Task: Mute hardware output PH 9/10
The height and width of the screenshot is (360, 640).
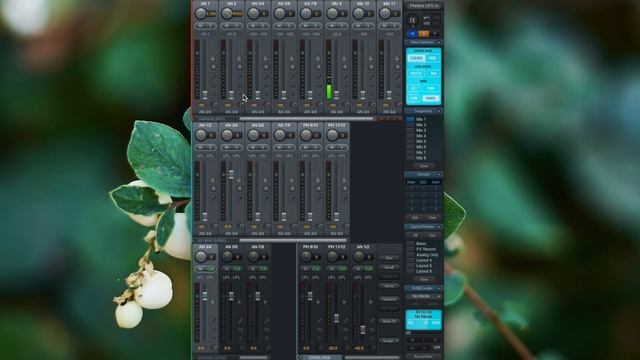Action: click(306, 269)
